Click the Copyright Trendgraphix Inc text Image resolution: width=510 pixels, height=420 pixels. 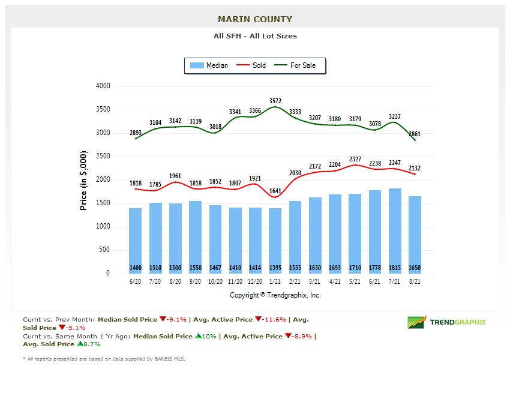(275, 295)
